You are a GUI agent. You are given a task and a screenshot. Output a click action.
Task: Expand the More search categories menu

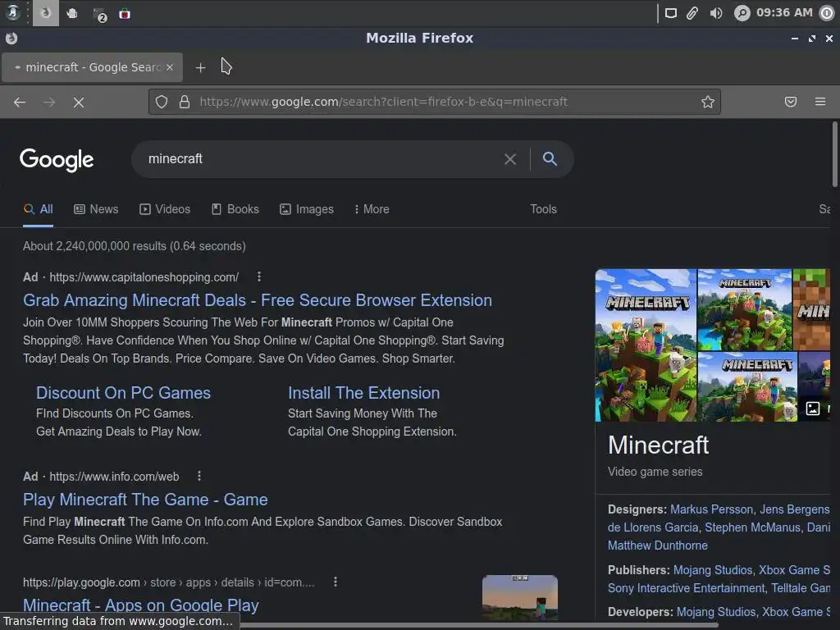point(372,209)
